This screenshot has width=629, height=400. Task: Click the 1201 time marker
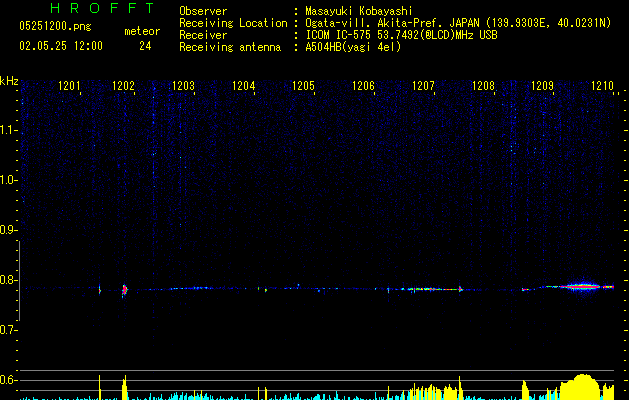pos(69,85)
